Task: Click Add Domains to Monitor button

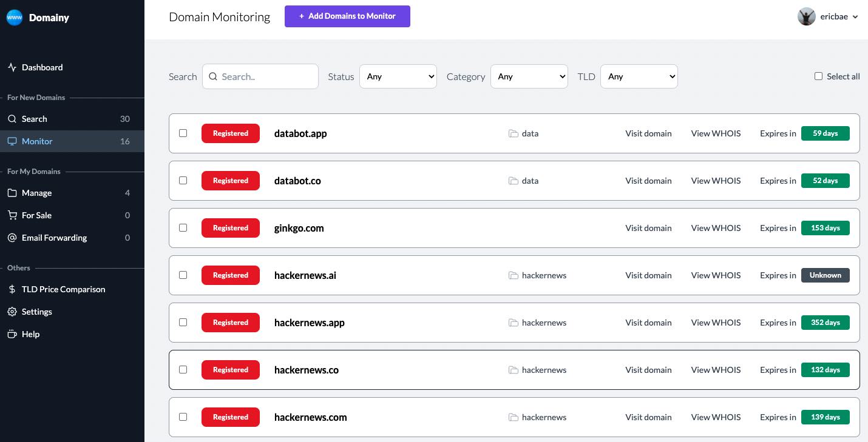Action: click(x=347, y=16)
